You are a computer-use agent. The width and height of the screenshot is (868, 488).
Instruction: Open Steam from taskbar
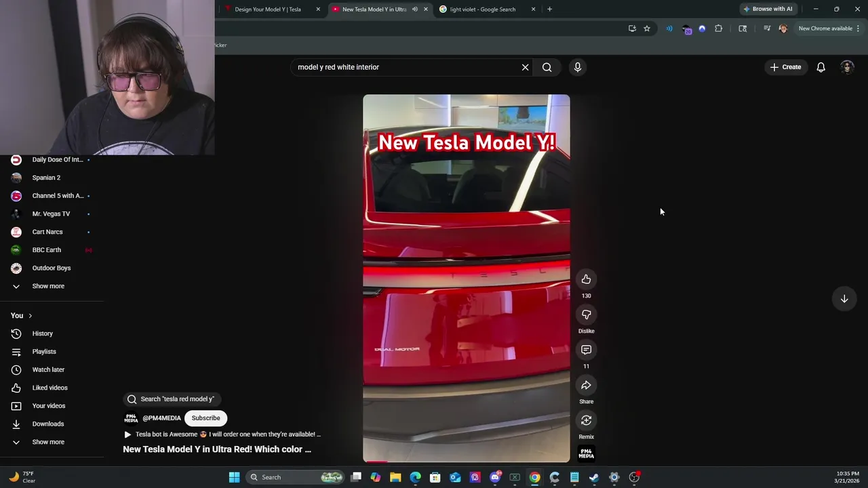594,477
